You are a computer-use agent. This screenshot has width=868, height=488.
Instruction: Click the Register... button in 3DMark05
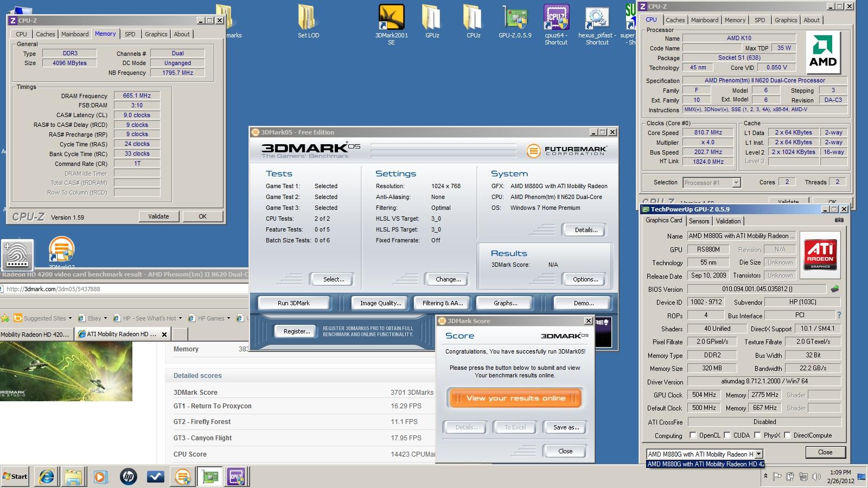pos(297,331)
